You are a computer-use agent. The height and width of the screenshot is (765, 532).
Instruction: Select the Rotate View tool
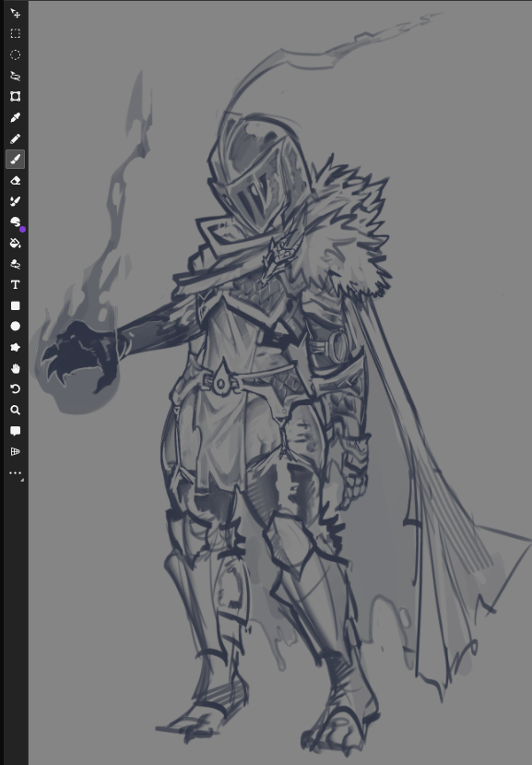(x=15, y=388)
